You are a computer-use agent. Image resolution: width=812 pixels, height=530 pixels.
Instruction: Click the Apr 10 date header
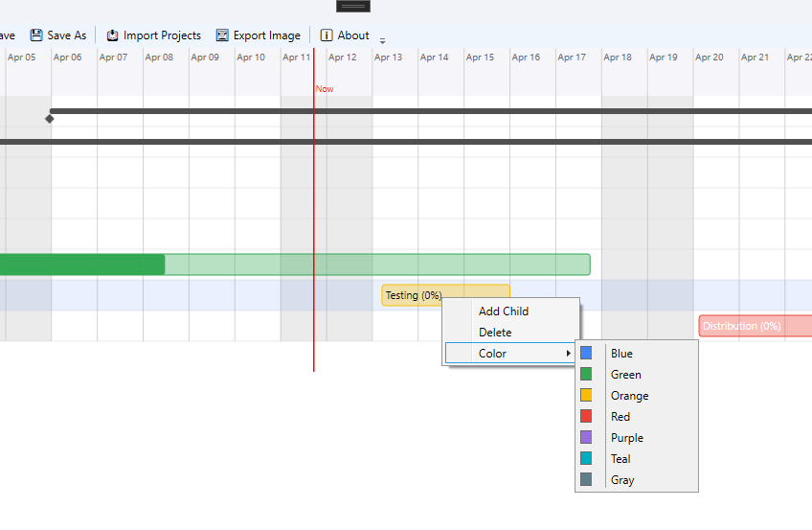tap(251, 57)
